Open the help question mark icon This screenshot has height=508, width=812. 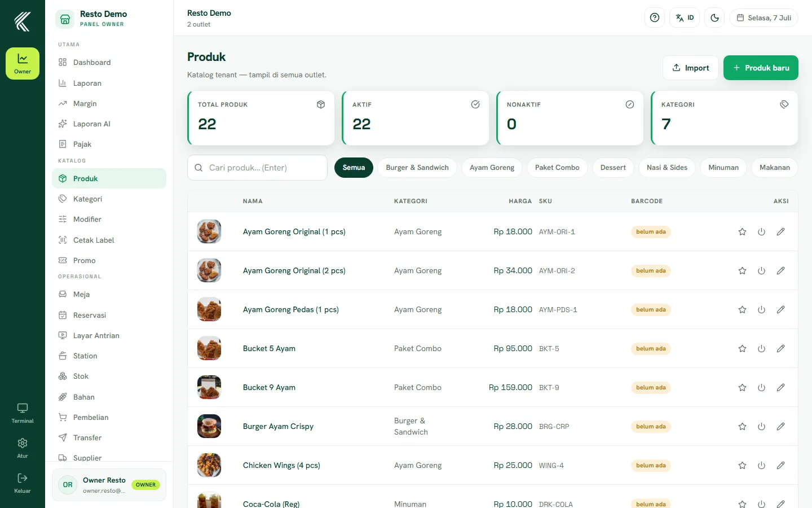pyautogui.click(x=655, y=17)
